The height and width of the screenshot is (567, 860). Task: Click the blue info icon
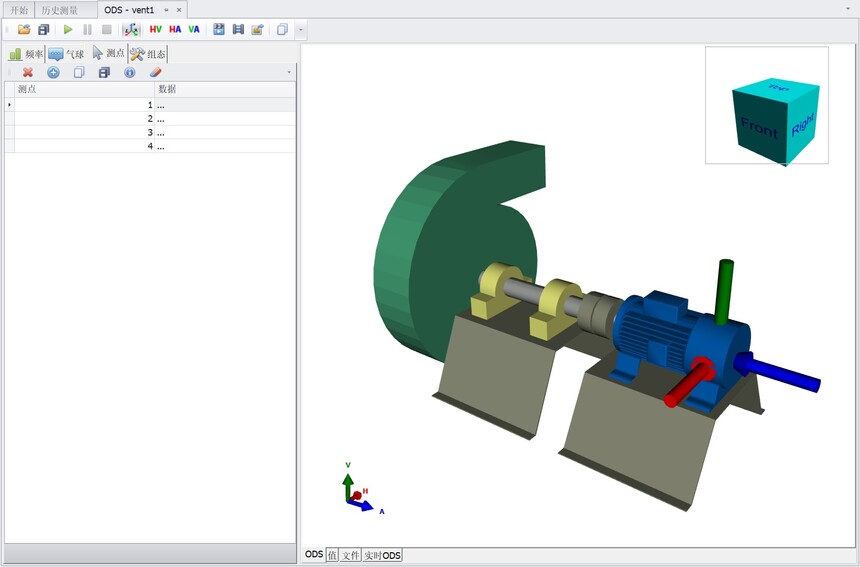129,72
